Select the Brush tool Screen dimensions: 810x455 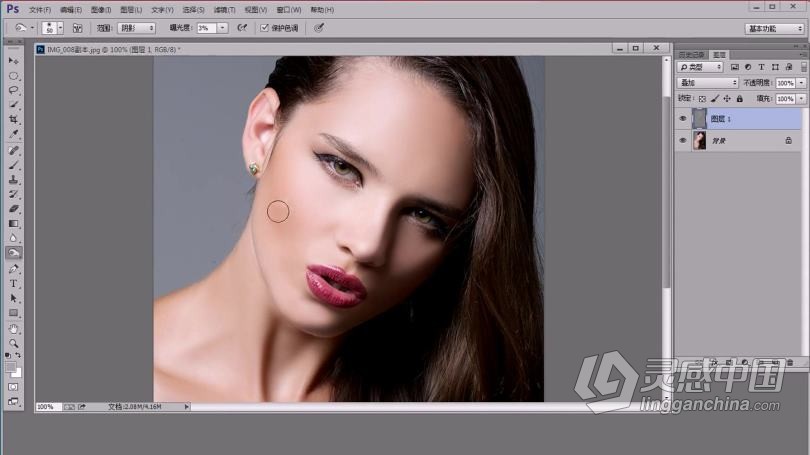tap(13, 165)
